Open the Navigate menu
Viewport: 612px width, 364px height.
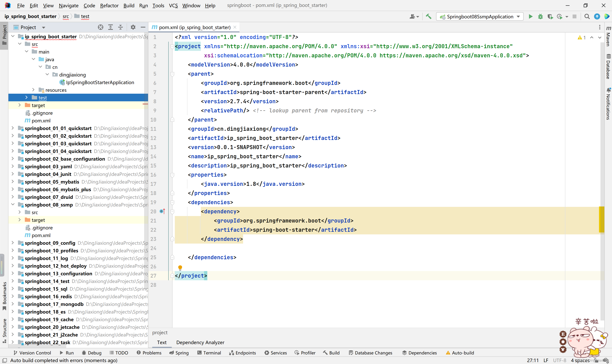[x=68, y=5]
